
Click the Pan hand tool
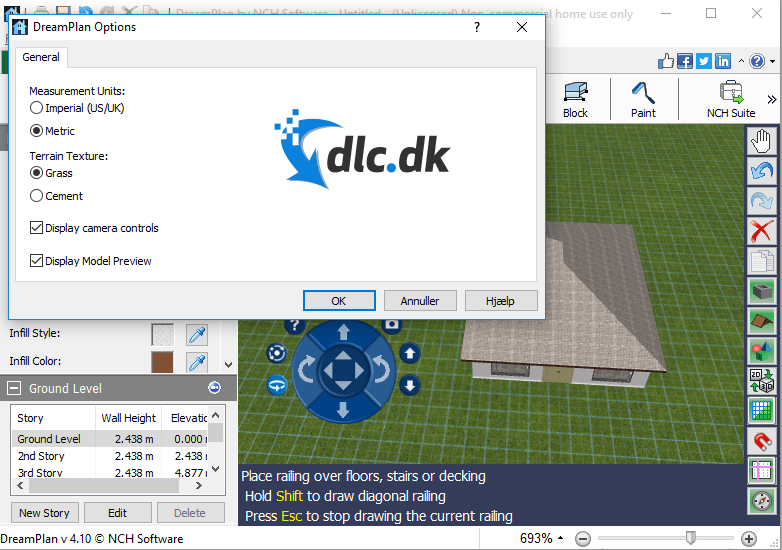click(761, 141)
